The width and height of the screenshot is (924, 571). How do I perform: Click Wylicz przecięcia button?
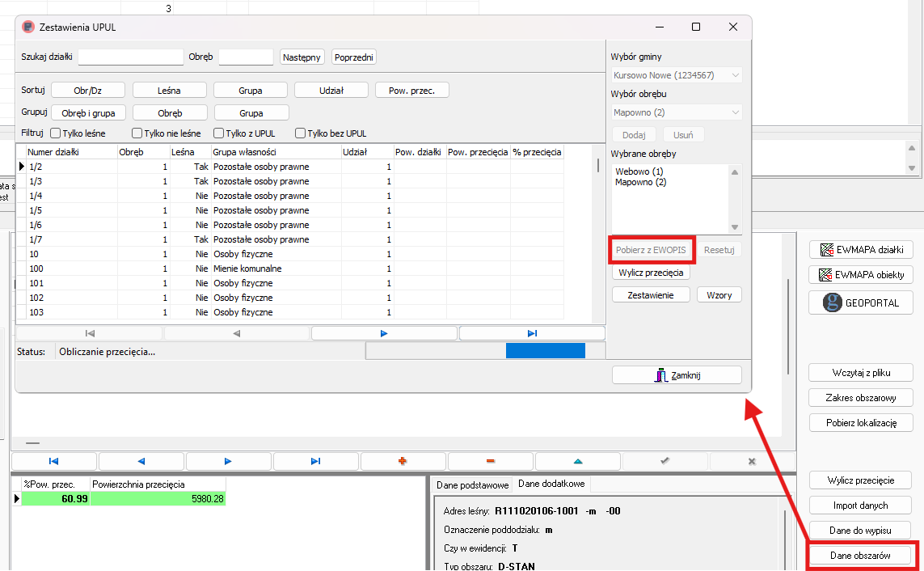pos(651,273)
